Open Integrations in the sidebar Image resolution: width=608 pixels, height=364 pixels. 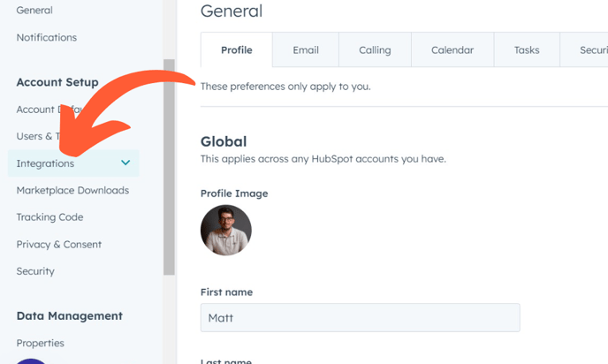(x=46, y=163)
